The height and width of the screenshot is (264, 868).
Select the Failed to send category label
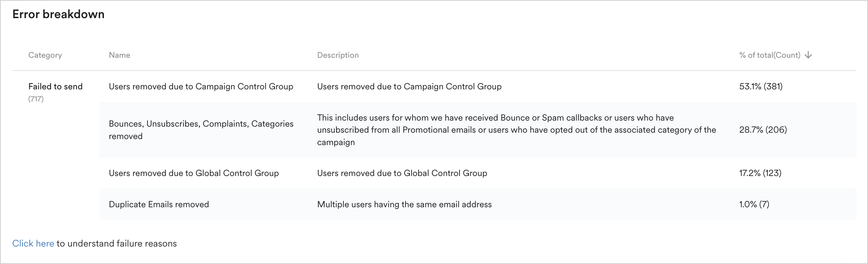tap(56, 86)
